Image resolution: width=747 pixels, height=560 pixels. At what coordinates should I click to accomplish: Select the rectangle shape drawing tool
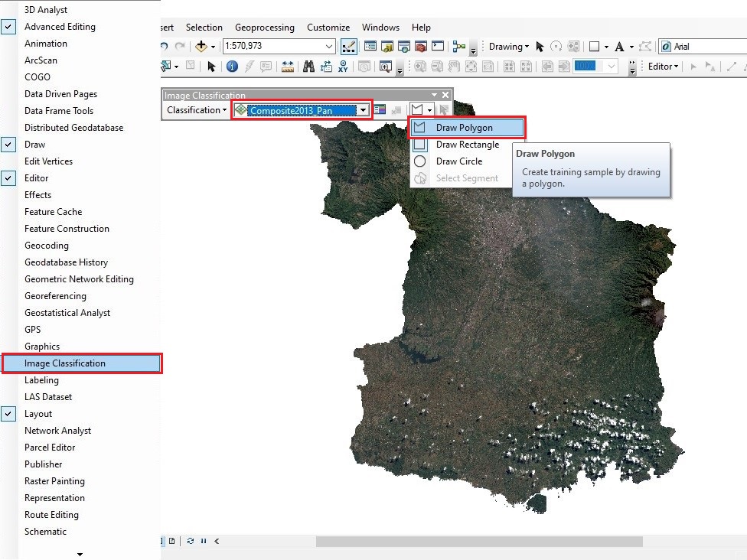click(x=594, y=46)
